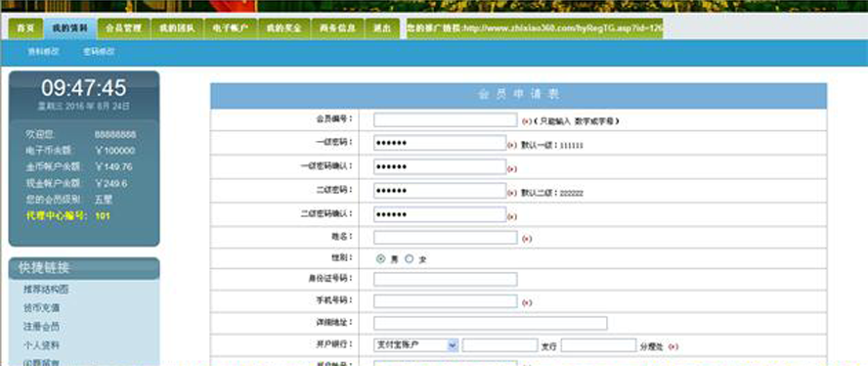868x366 pixels.
Task: Click the 会员申请表 form header
Action: [519, 95]
